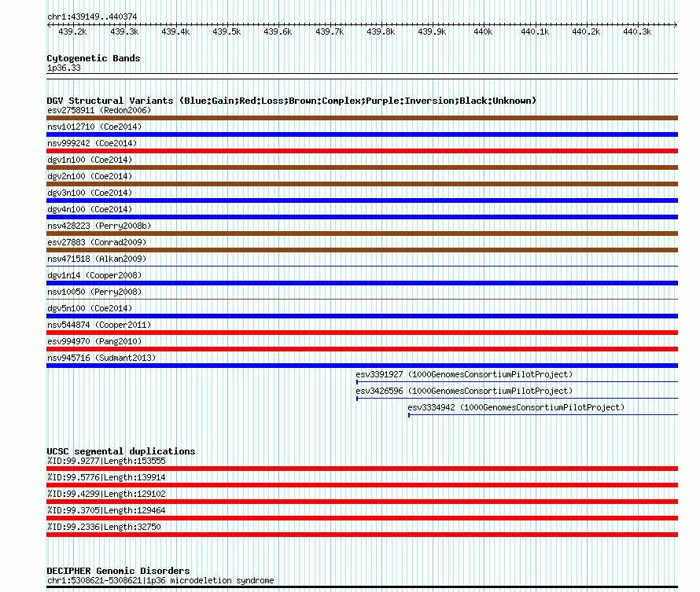Open esv994970 (Pang2010) variant label
The image size is (700, 592).
tap(94, 341)
